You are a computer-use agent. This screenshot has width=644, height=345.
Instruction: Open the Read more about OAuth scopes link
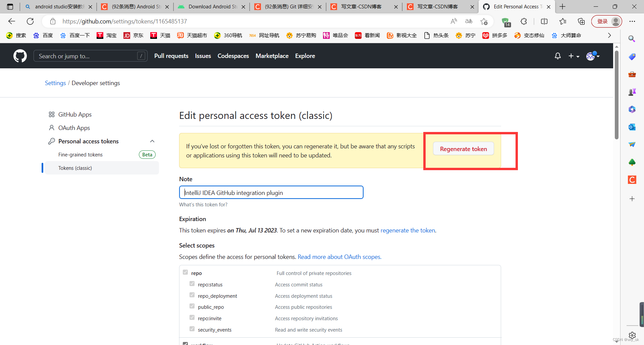pyautogui.click(x=339, y=257)
